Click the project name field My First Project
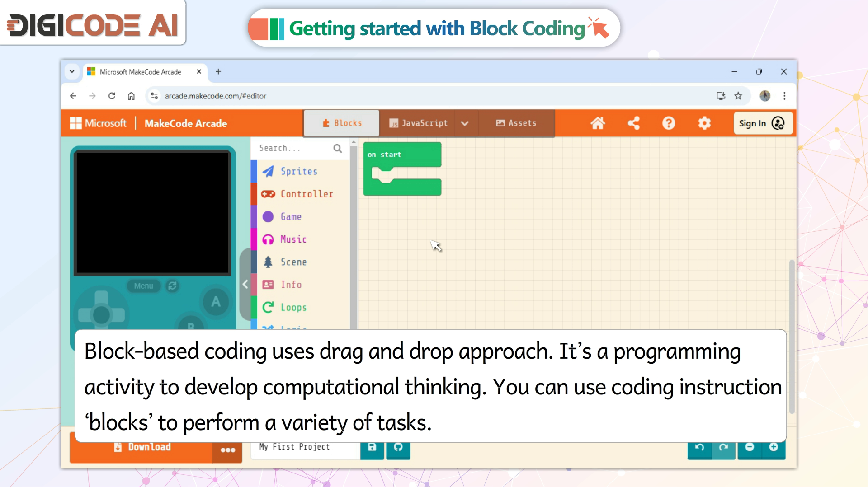Viewport: 868px width, 487px height. coord(306,447)
